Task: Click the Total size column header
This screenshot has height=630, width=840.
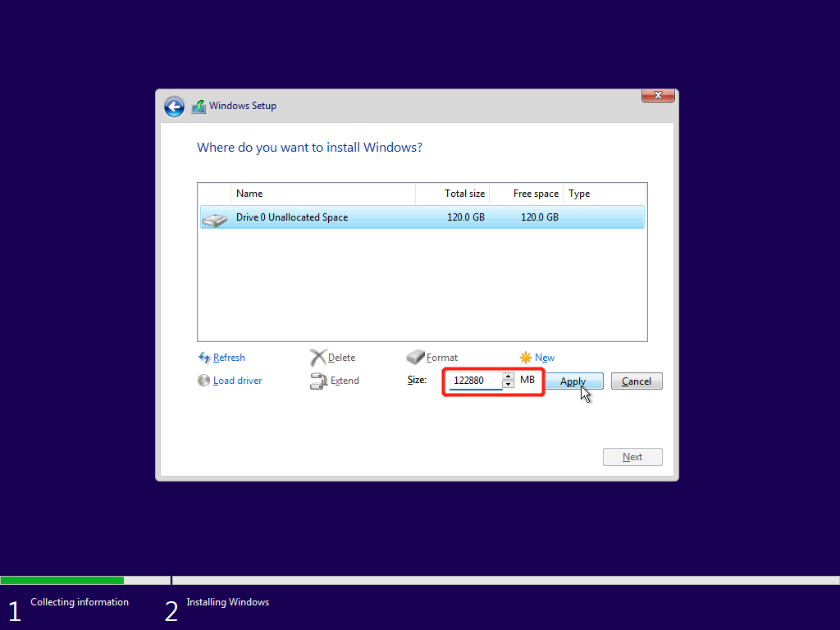Action: [x=453, y=194]
